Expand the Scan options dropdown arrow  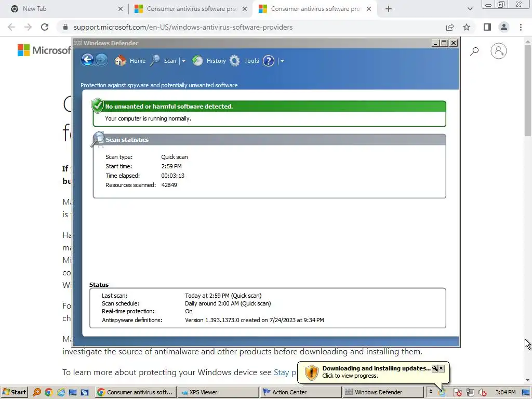pos(183,61)
